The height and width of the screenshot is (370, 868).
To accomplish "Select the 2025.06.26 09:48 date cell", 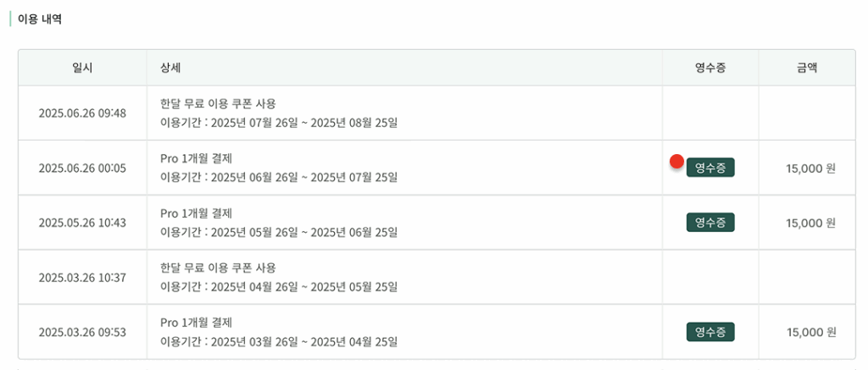I will coord(82,113).
